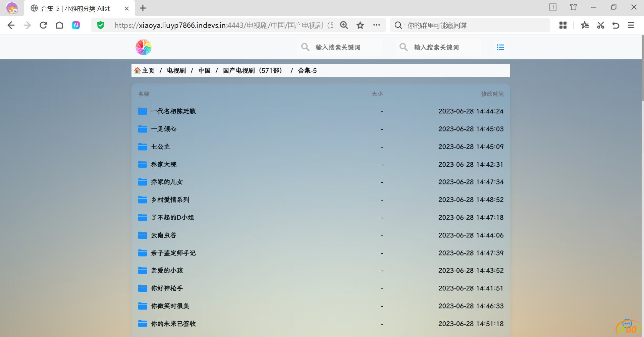
Task: Click the scissors screenshot tool icon
Action: coord(600,25)
